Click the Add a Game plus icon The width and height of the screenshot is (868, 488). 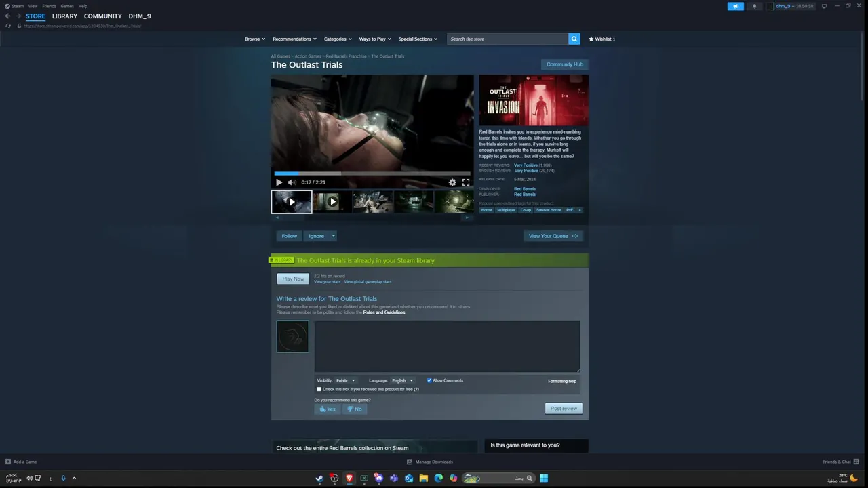click(x=8, y=462)
